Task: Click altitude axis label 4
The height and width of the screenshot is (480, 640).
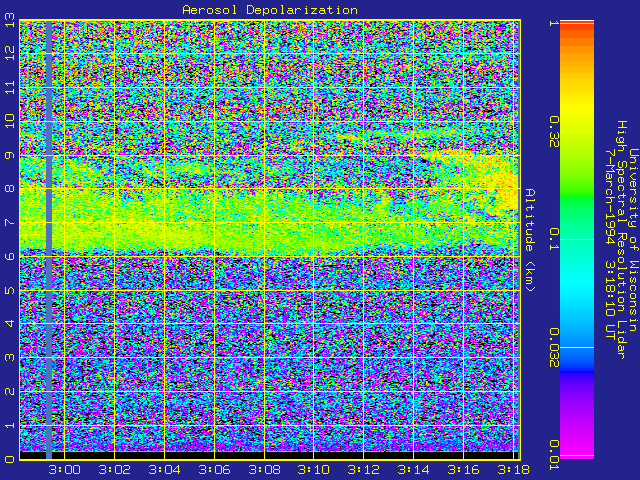Action: click(x=10, y=324)
